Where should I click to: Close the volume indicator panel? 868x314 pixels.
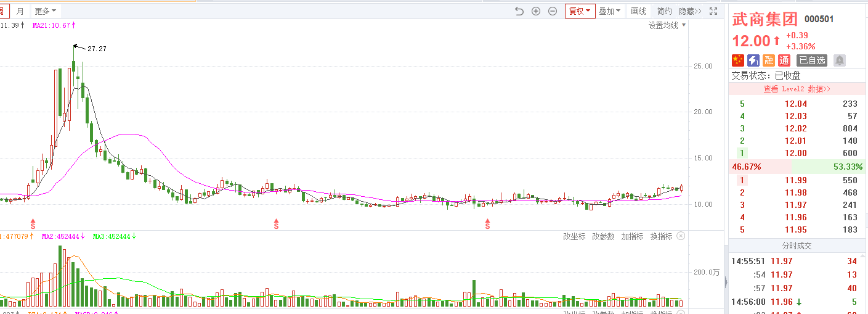pos(681,236)
